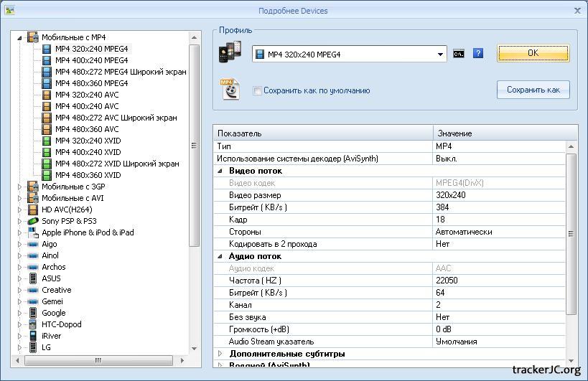Click the Sony PSP & PS3 device icon
Image resolution: width=588 pixels, height=381 pixels.
pos(32,221)
